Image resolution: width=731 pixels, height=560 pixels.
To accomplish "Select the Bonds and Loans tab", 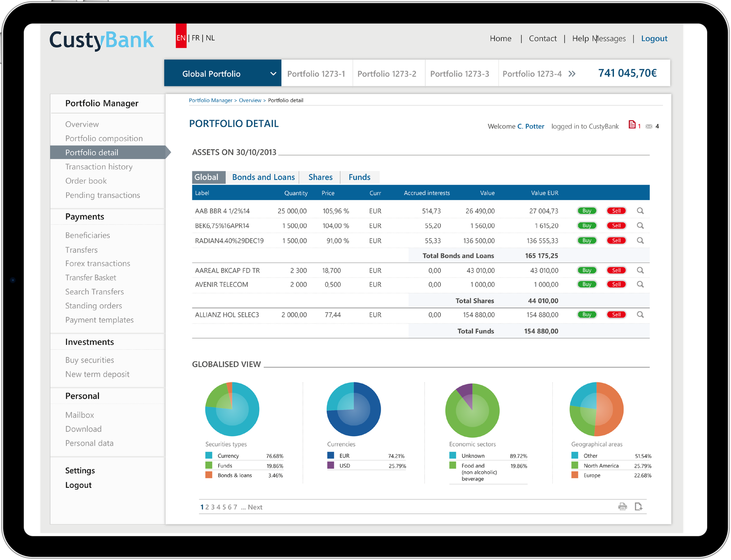I will [263, 177].
